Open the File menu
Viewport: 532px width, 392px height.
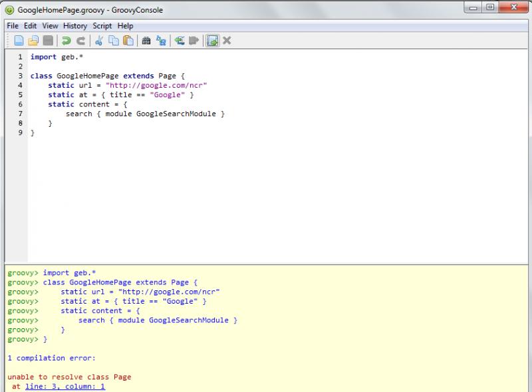click(x=13, y=26)
